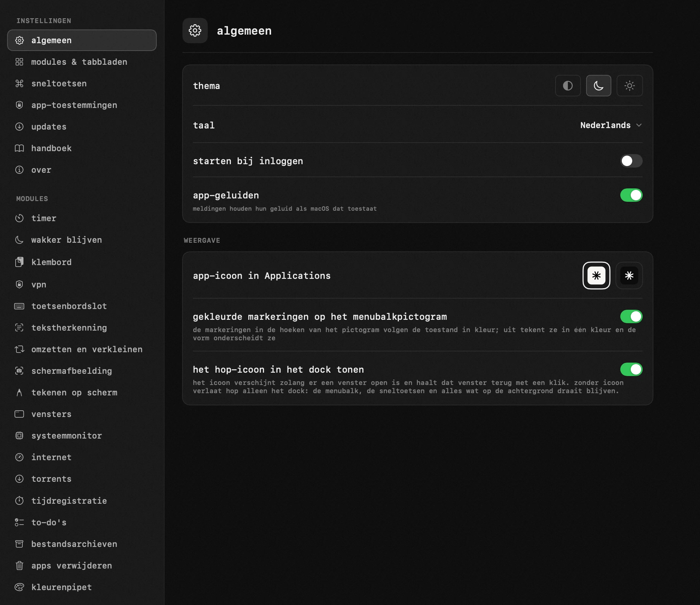Go to handboek label

[51, 148]
